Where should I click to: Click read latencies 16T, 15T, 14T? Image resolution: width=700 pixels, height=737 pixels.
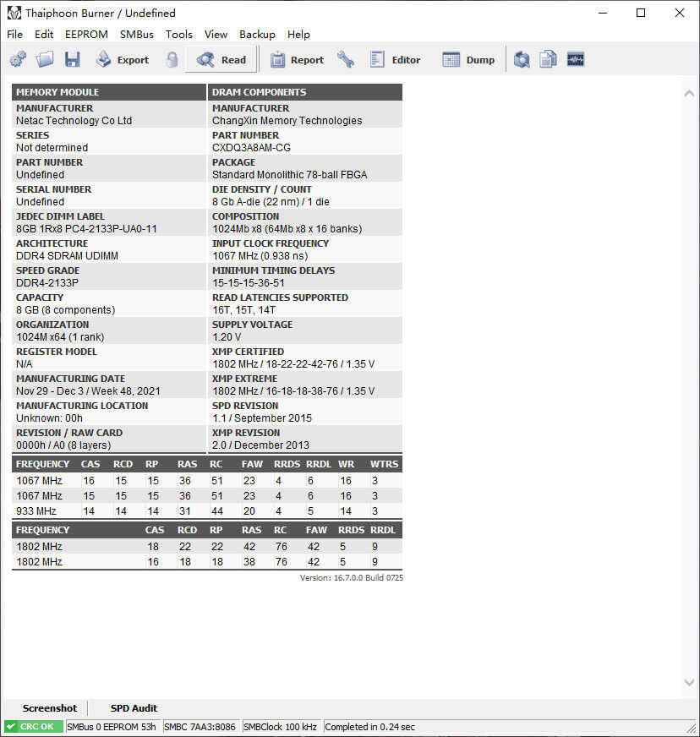pyautogui.click(x=244, y=309)
